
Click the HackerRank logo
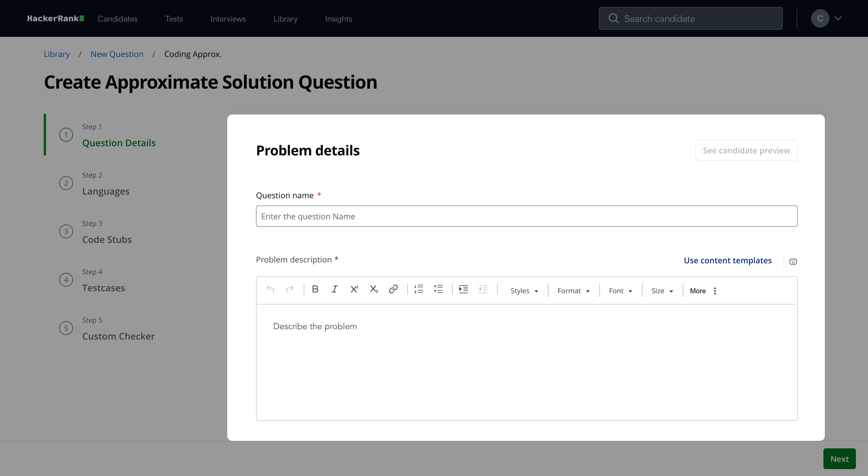[x=56, y=18]
